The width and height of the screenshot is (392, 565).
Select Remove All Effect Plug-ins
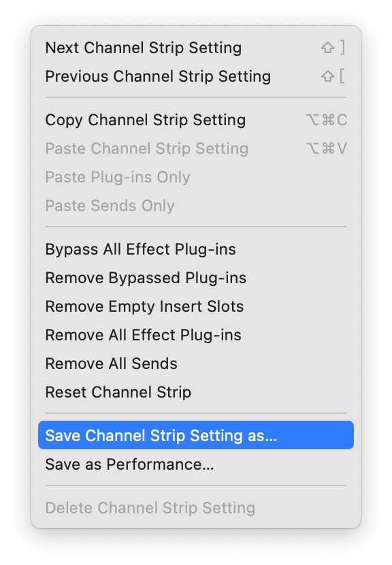(196, 335)
